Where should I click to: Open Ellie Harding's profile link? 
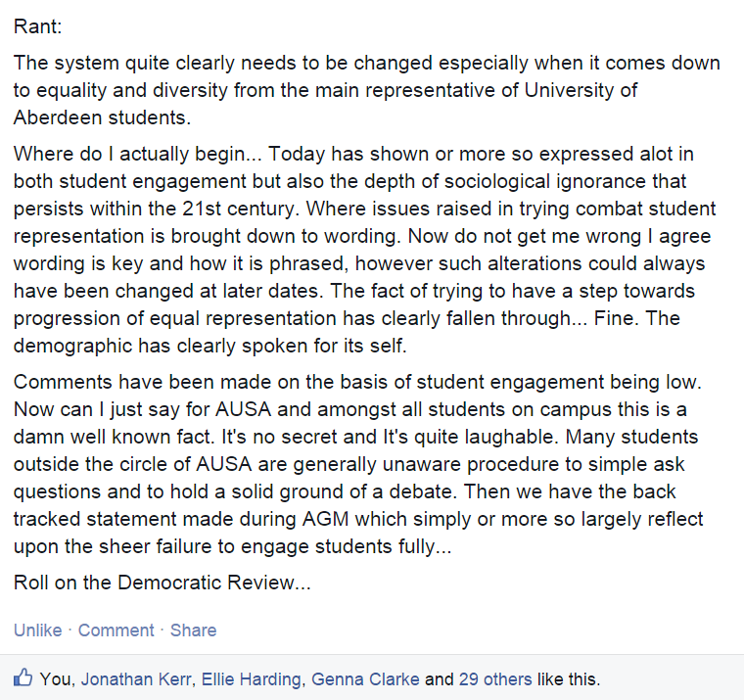252,679
